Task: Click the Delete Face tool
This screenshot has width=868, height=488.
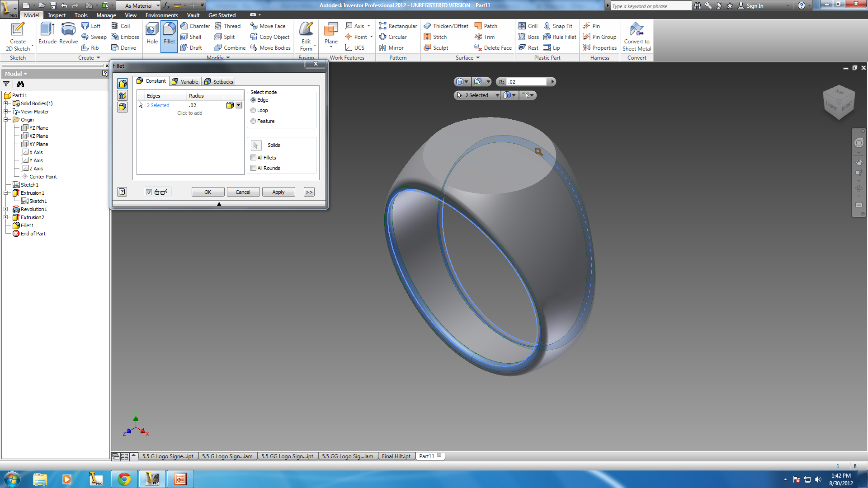Action: [x=493, y=48]
